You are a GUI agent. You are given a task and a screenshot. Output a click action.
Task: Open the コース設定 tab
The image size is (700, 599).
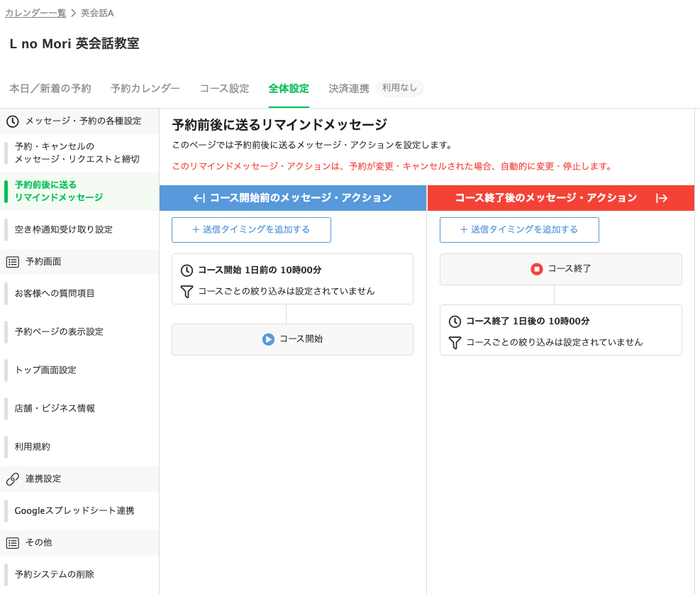[x=224, y=89]
